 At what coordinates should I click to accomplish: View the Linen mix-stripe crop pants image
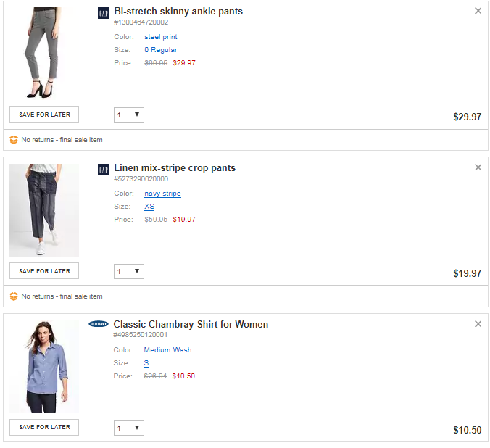[44, 210]
